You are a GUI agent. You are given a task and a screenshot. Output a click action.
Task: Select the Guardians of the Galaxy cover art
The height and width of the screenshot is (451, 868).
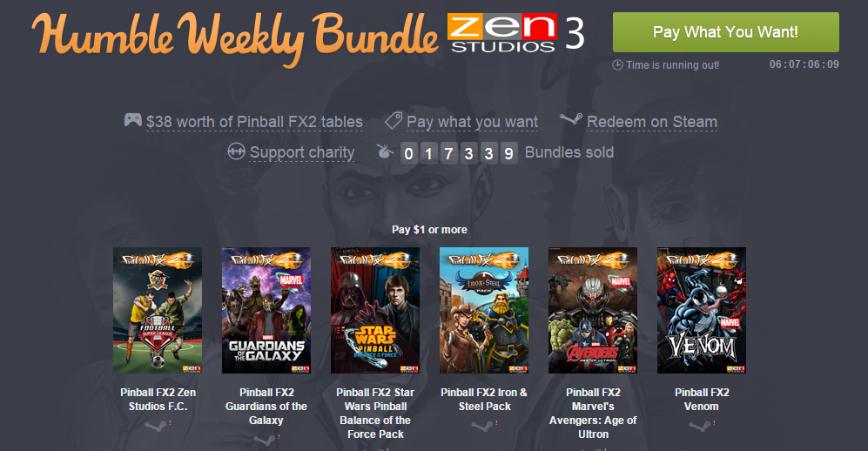(x=266, y=311)
